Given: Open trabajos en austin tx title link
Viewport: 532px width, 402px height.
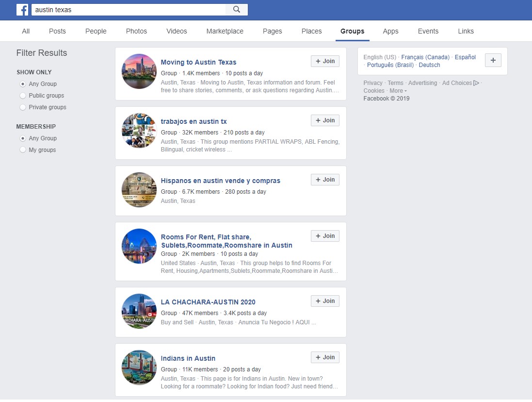Looking at the screenshot, I should coord(193,121).
